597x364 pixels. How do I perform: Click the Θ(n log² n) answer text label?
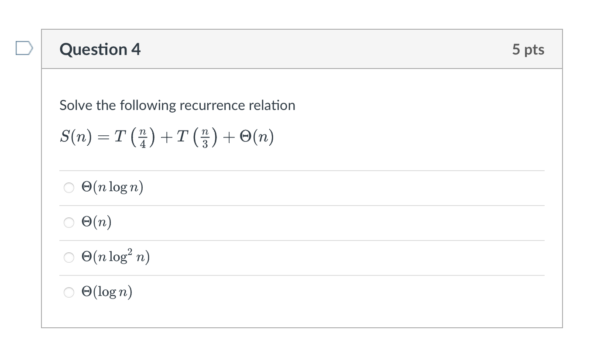click(116, 257)
